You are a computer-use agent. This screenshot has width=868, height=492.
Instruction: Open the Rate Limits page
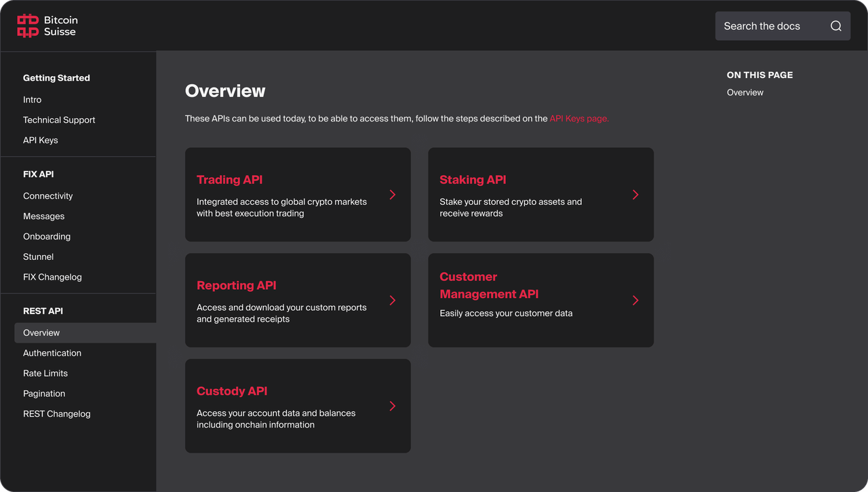[45, 373]
